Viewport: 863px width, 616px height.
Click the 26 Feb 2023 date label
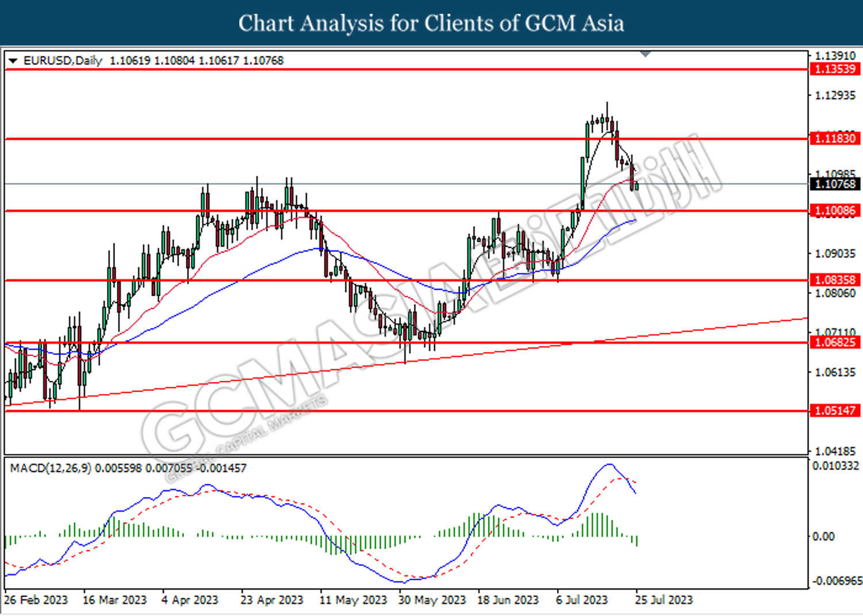36,600
